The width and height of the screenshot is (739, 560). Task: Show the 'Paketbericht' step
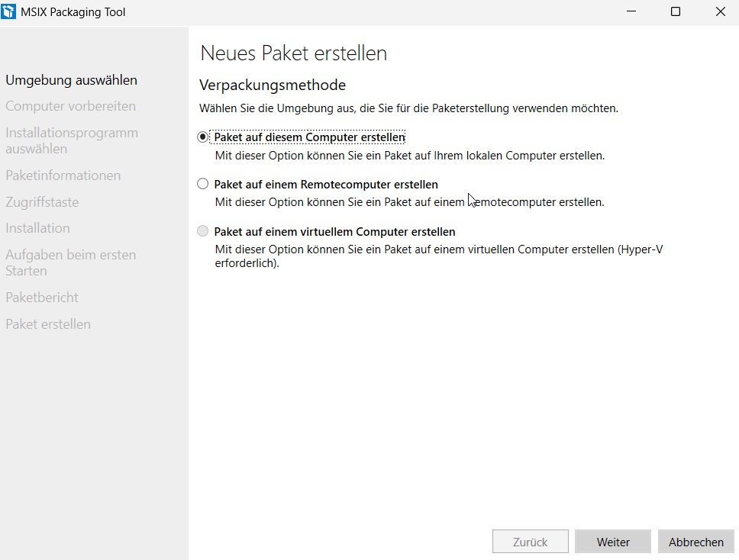tap(42, 298)
